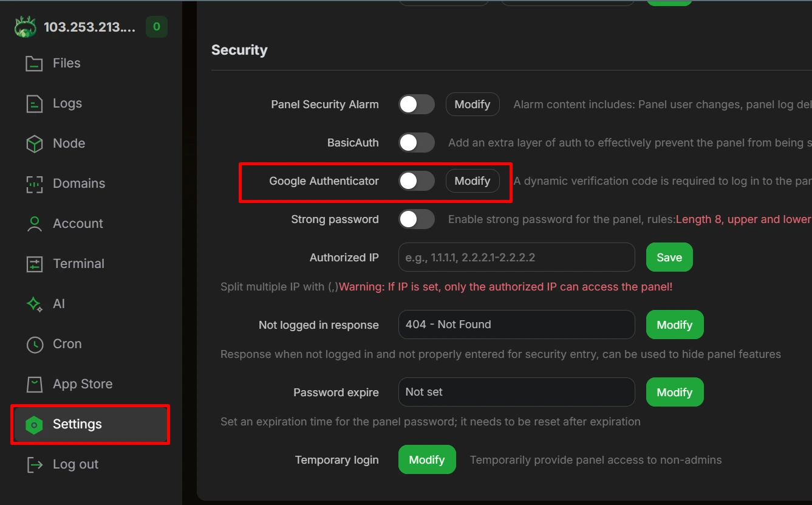
Task: Click Modify beside Not logged in response
Action: pos(675,325)
